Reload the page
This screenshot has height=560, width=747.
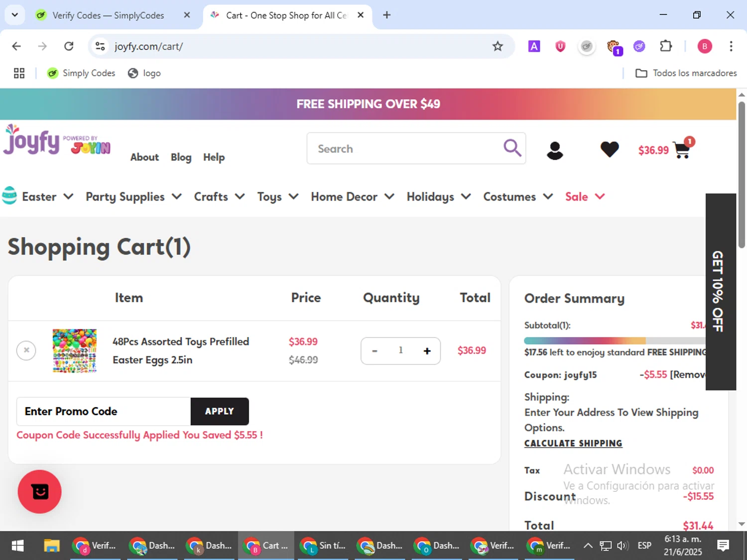[x=69, y=46]
